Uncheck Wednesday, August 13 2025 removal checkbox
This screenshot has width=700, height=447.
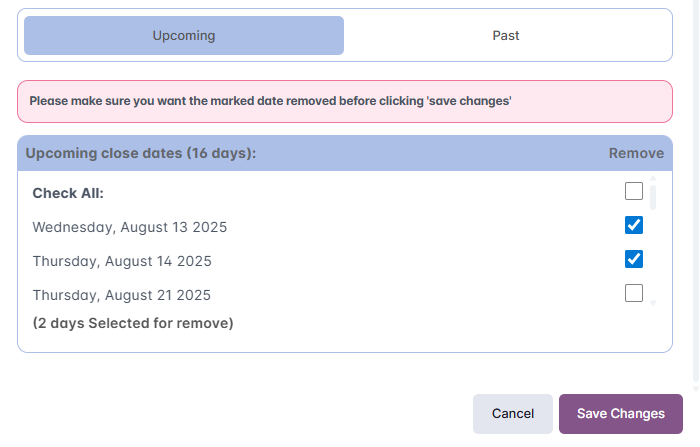coord(634,225)
